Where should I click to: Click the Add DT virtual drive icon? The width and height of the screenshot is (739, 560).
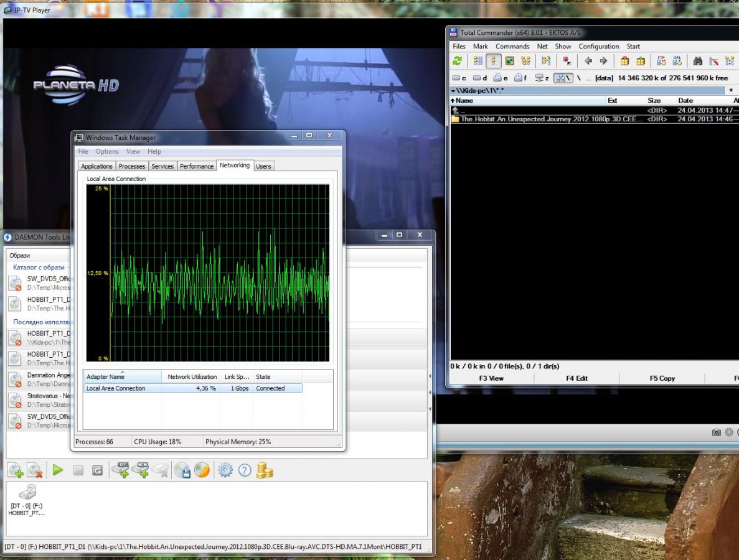point(121,470)
